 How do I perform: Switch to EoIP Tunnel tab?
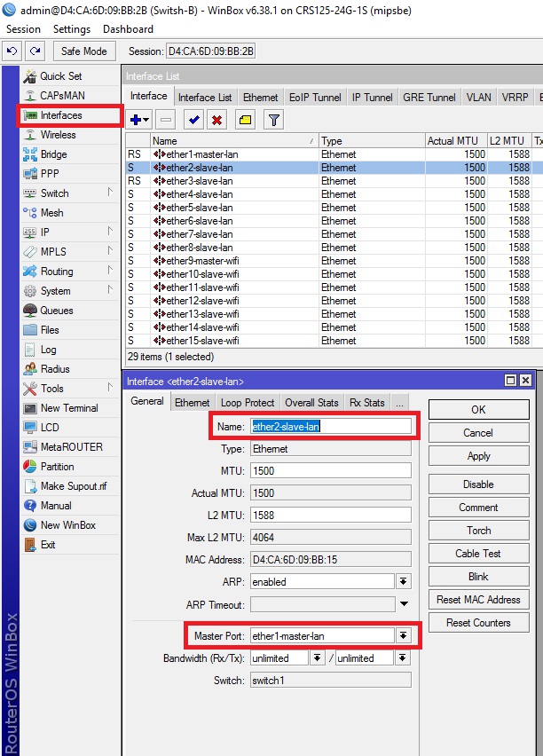pyautogui.click(x=315, y=98)
